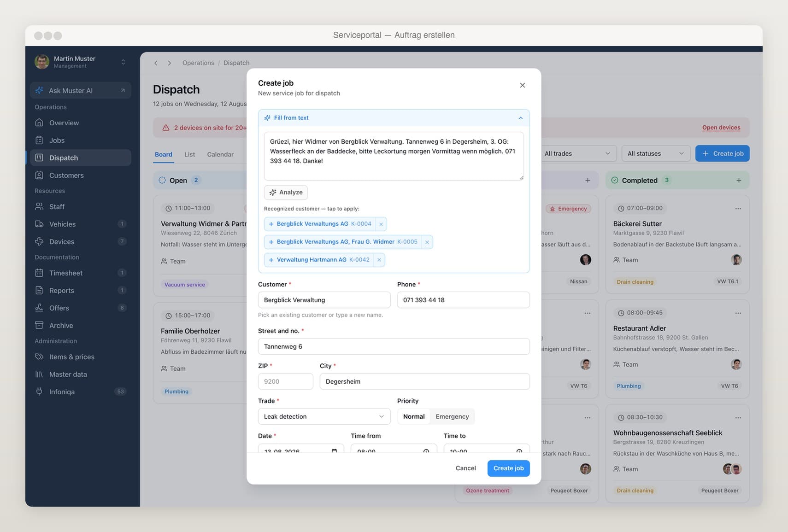Screen dimensions: 788x532
Task: Click the Offers icon in sidebar
Action: point(39,308)
